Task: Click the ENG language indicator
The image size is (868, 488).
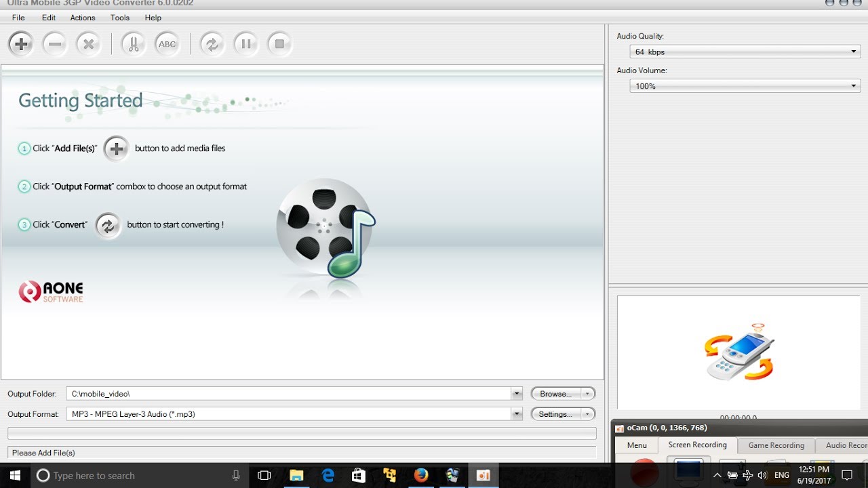Action: pos(782,476)
